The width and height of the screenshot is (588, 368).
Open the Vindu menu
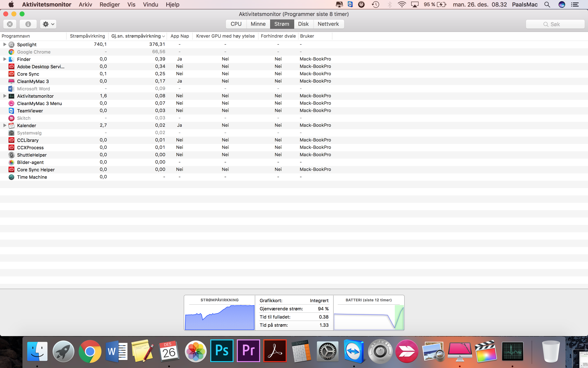tap(150, 4)
